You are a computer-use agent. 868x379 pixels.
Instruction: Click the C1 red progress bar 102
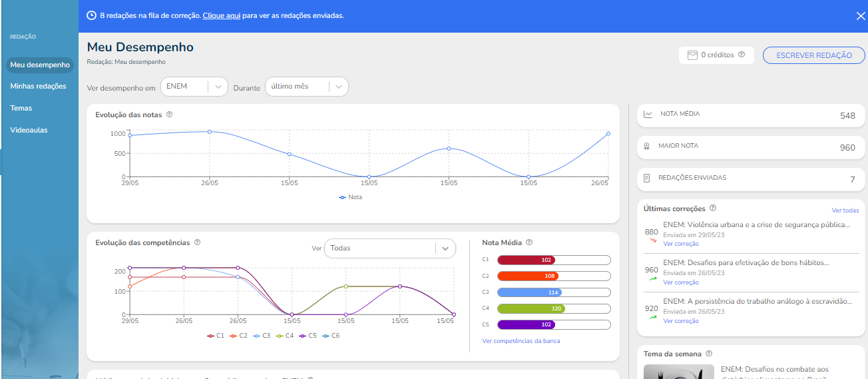(554, 260)
